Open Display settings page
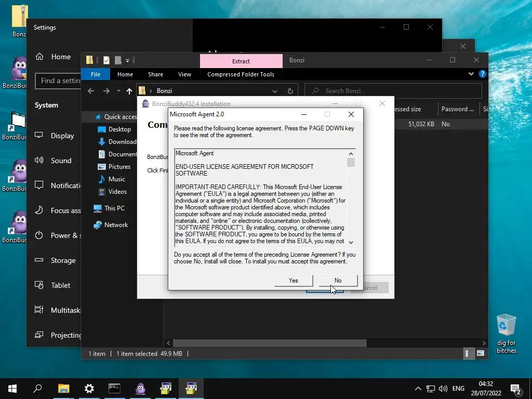Screen dimensions: 532x399 (55, 136)
